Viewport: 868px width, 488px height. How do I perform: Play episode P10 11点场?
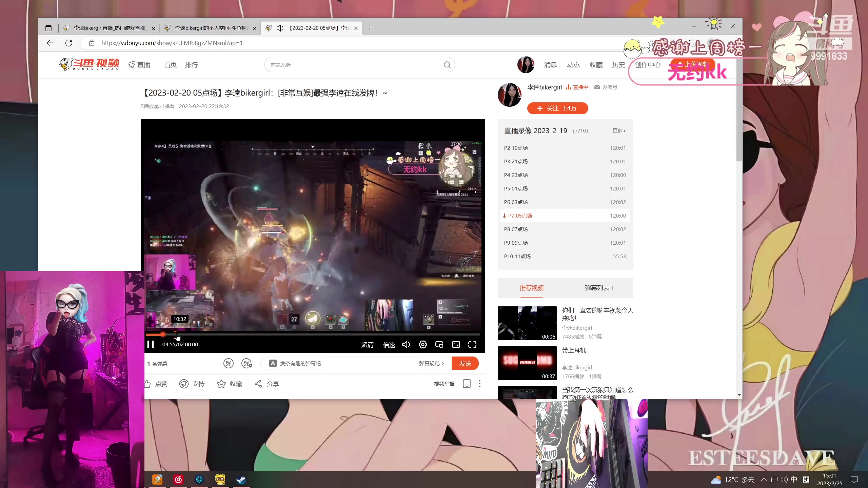pyautogui.click(x=565, y=257)
